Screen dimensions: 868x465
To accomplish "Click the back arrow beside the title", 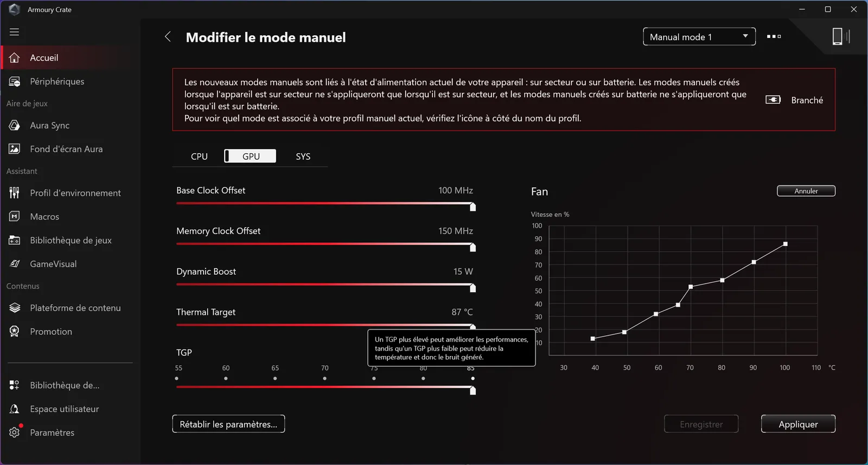I will pyautogui.click(x=168, y=37).
